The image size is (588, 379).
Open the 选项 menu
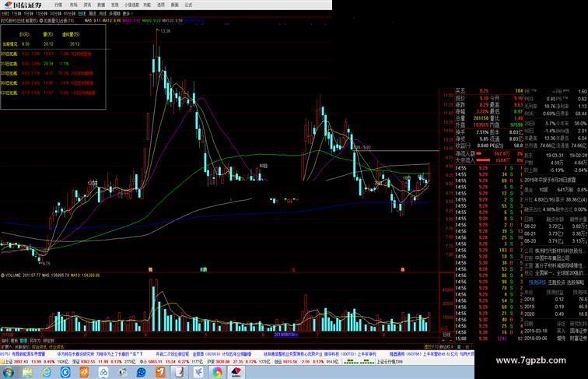coord(161,5)
